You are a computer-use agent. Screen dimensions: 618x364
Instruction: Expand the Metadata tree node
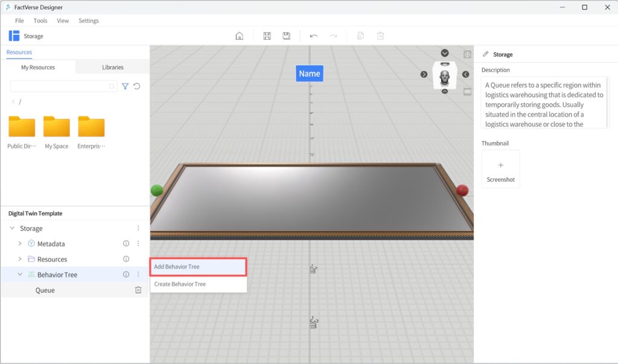(19, 243)
